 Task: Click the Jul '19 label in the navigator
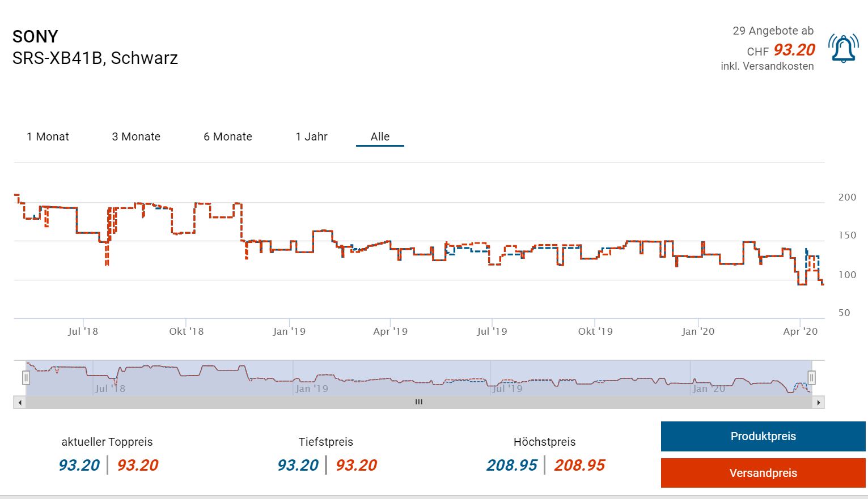tap(507, 389)
